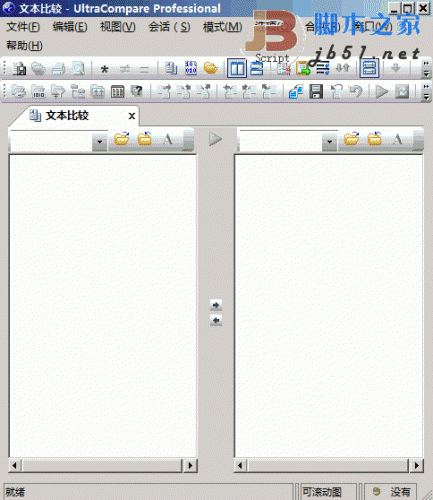Click the new session icon in top toolbar

point(19,68)
